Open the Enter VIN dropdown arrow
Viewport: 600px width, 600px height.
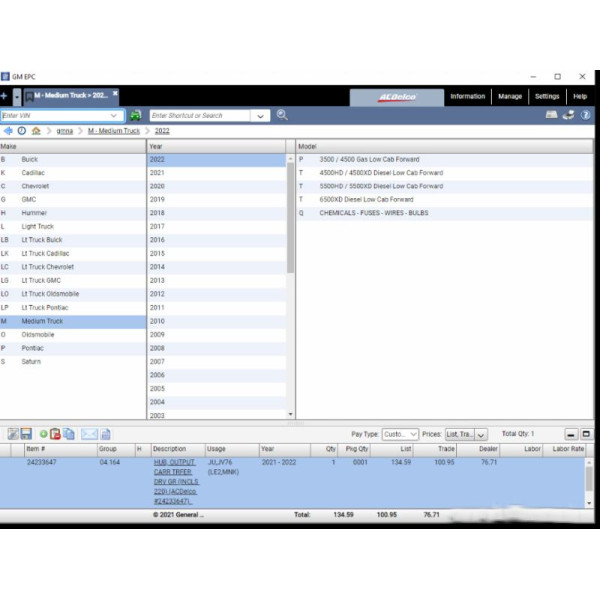click(x=113, y=116)
